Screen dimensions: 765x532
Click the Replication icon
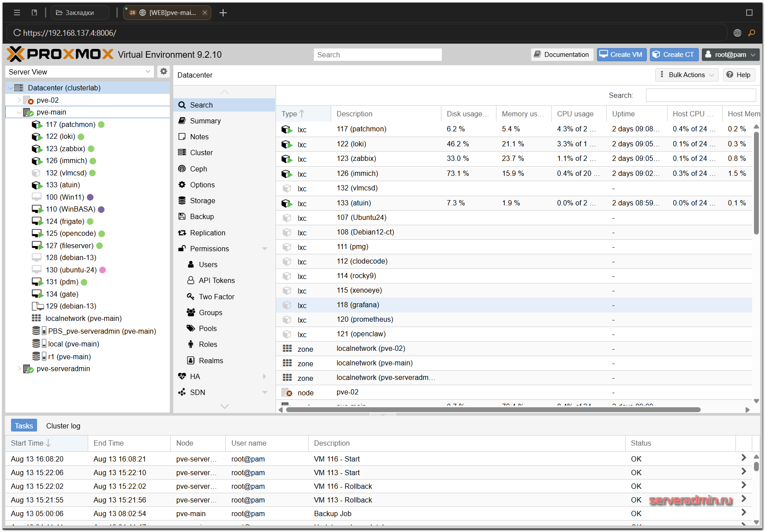(182, 233)
